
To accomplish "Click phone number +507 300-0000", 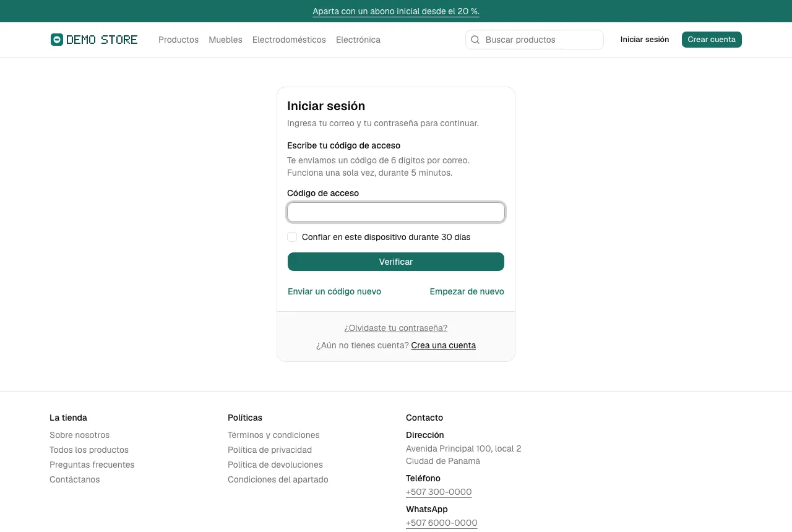I will (439, 492).
